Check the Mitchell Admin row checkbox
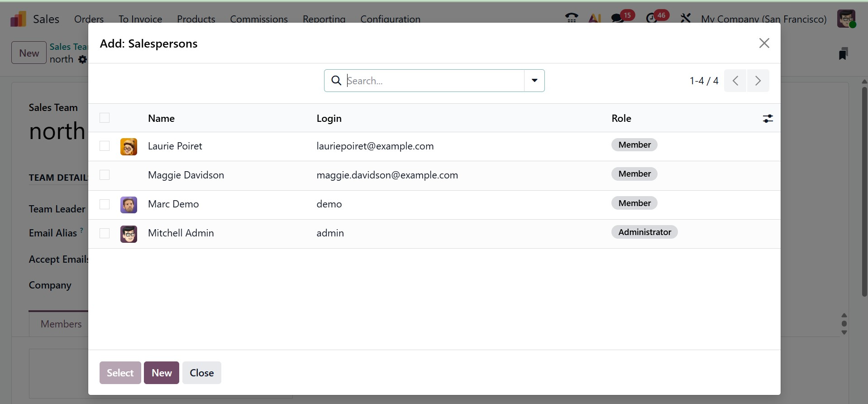 point(105,233)
